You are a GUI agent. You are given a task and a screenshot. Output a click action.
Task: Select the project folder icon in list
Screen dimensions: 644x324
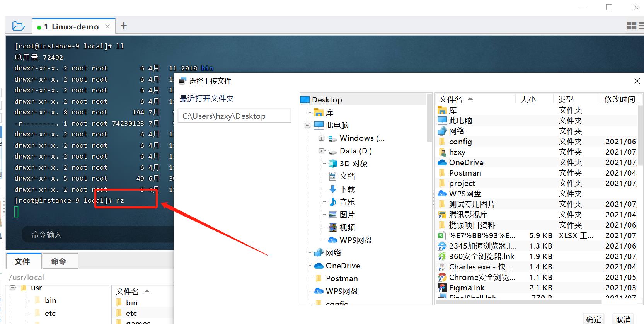click(442, 183)
